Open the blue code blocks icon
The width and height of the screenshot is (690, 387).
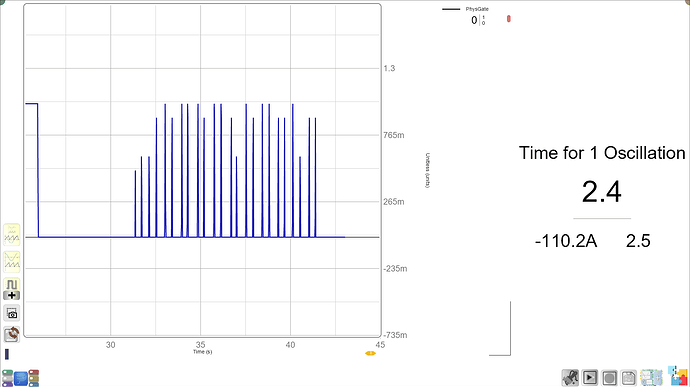click(x=21, y=378)
